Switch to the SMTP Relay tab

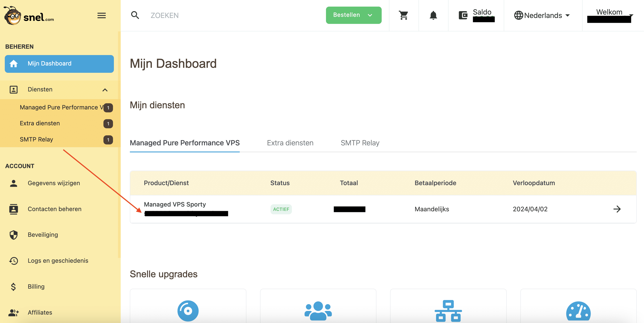pos(360,143)
